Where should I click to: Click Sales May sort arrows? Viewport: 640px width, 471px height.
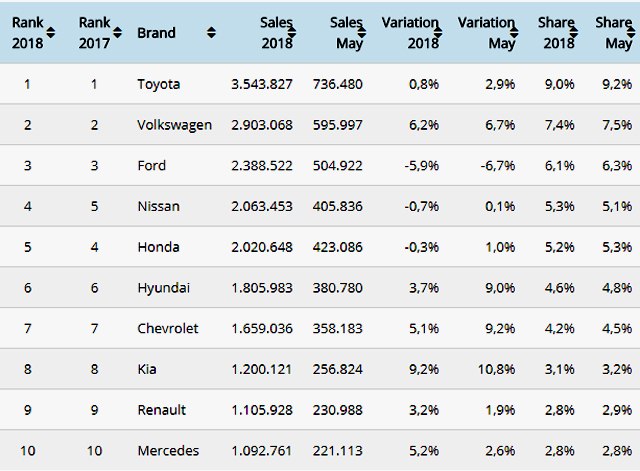point(367,33)
